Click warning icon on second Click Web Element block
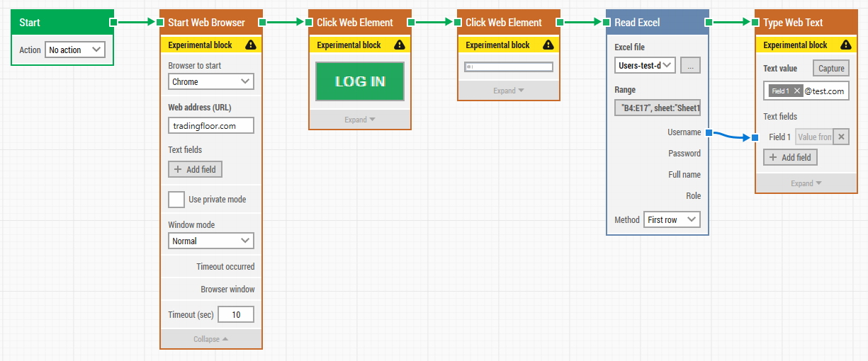 coord(548,45)
